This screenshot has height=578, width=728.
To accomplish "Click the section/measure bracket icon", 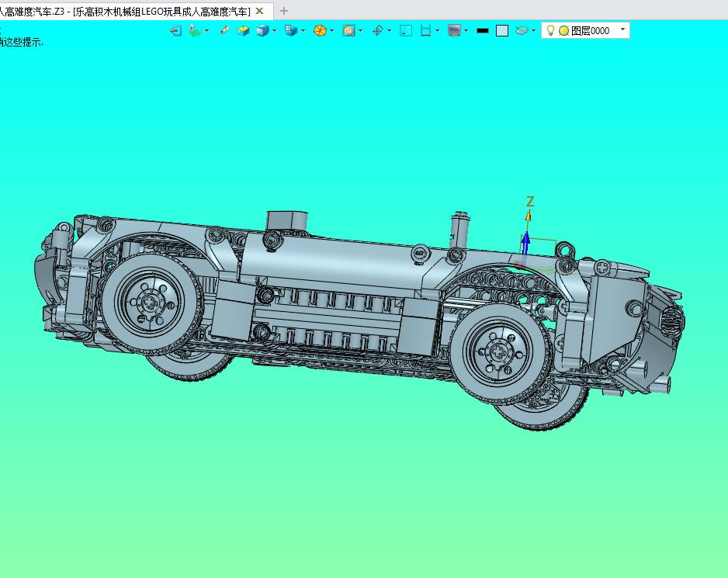I will pyautogui.click(x=425, y=30).
